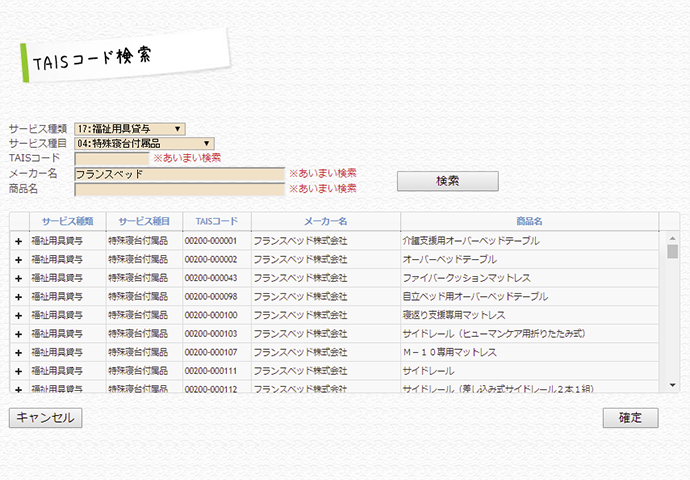Click the 検索 search button
The width and height of the screenshot is (690, 480).
447,181
